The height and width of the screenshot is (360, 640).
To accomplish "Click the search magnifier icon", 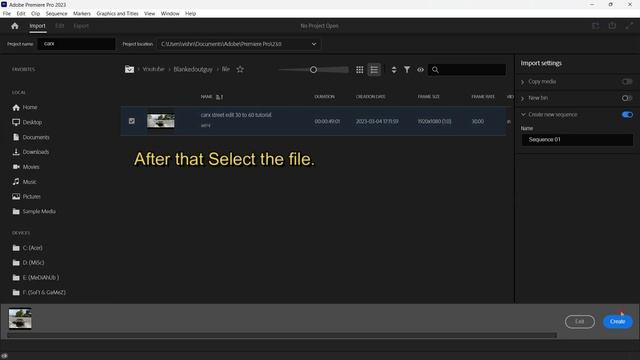I will (x=436, y=70).
